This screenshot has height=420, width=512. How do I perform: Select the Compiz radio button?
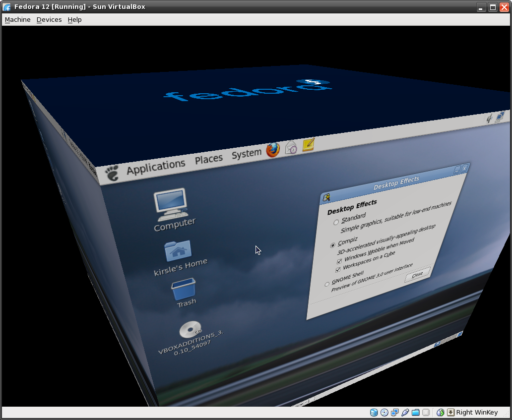tap(333, 245)
